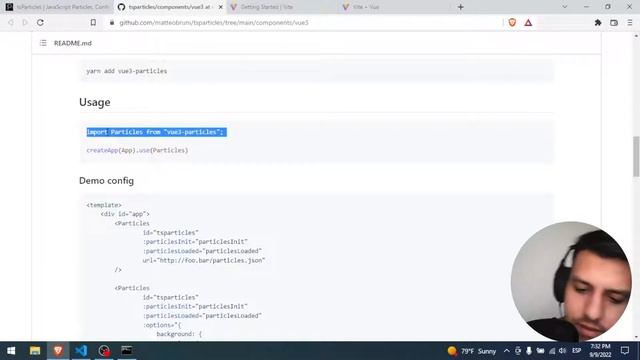Open the clock showing 7:32 PM

point(600,351)
